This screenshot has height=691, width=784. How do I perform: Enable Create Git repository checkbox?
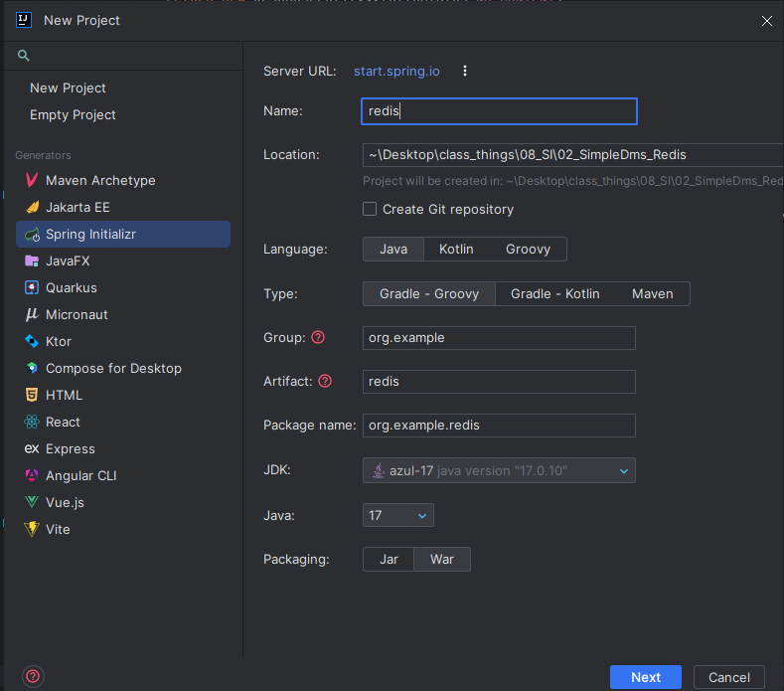click(x=370, y=209)
